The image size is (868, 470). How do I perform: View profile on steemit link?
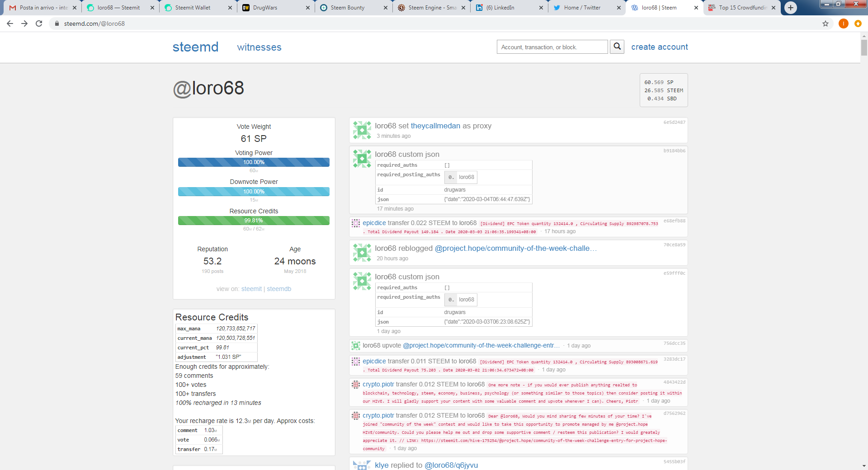[251, 289]
